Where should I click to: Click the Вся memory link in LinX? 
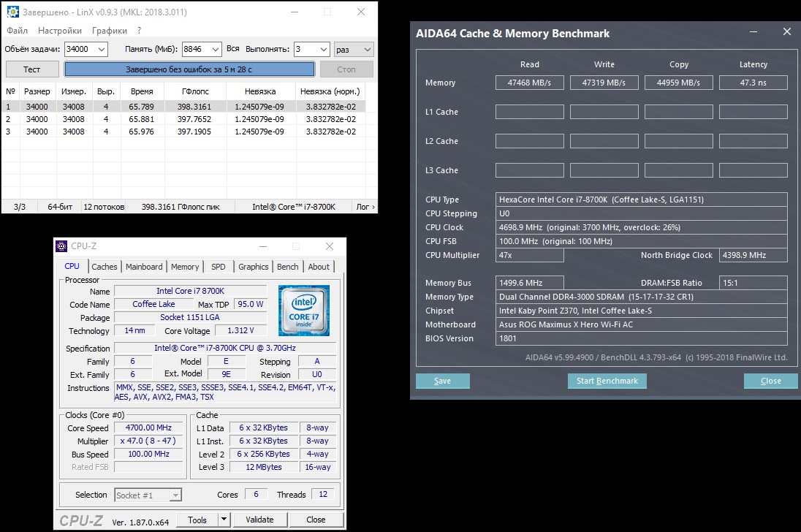click(x=233, y=48)
